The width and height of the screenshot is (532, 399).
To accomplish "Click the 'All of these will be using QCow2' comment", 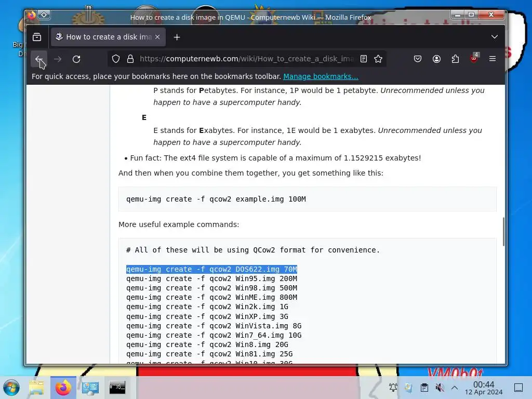I will coord(253,250).
